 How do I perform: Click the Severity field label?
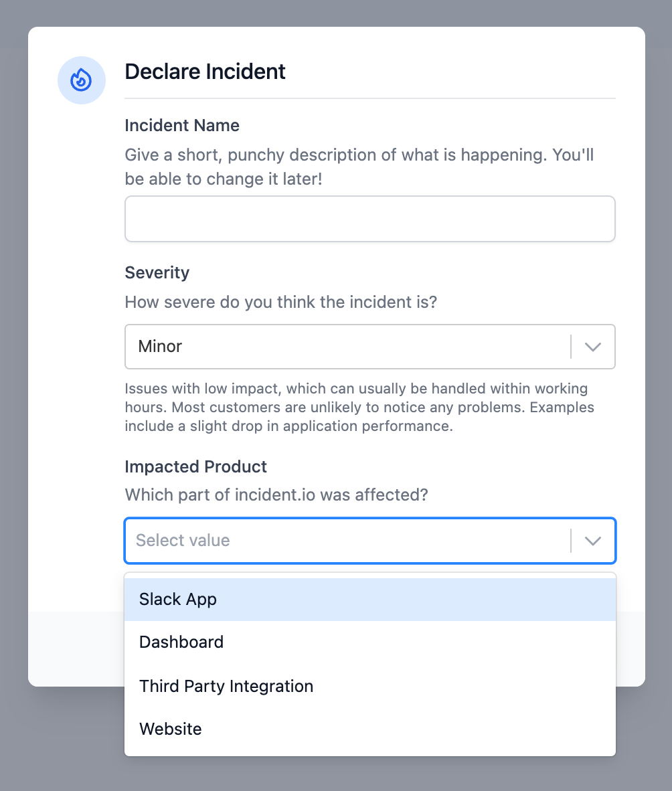[x=157, y=272]
